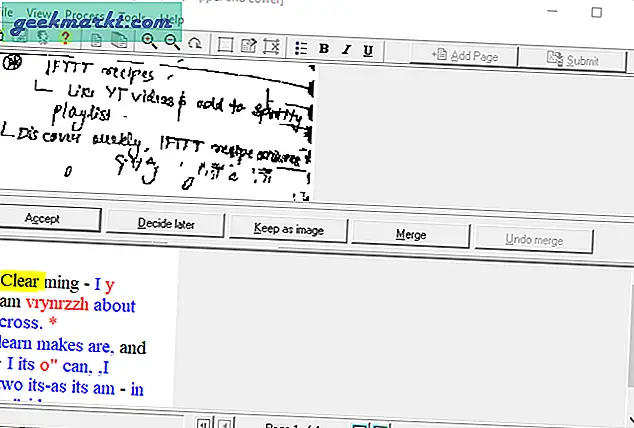The height and width of the screenshot is (428, 634).
Task: Click the highlighted word Clear
Action: point(20,281)
